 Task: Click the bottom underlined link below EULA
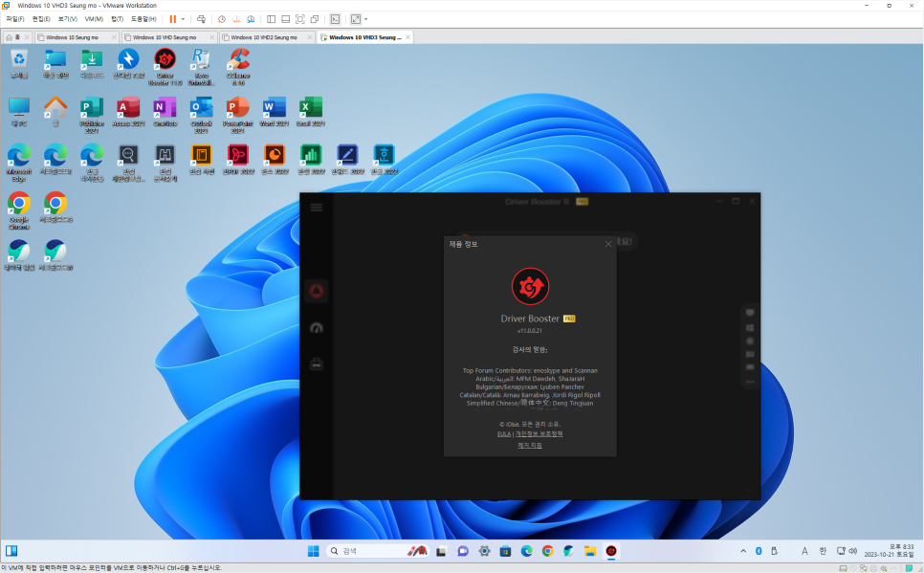tap(529, 446)
